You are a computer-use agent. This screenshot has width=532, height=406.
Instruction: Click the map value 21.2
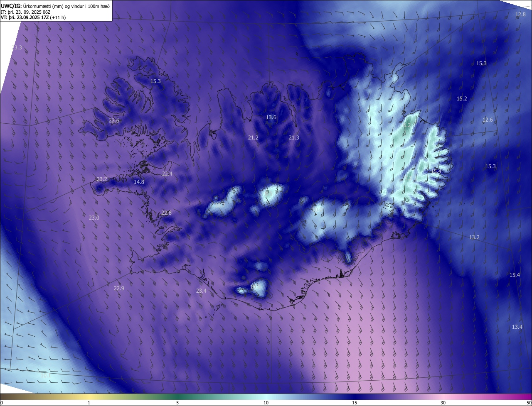tap(253, 137)
